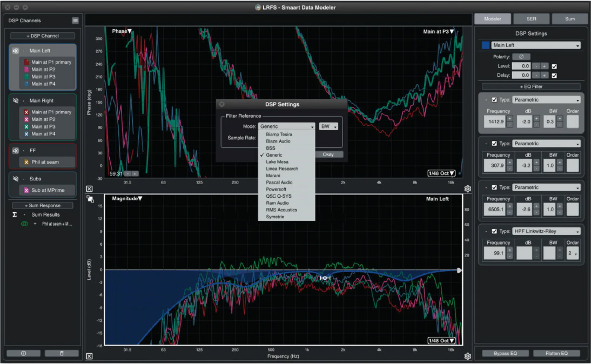Unmute the Subs channel speaker icon
This screenshot has height=364, width=591.
[16, 178]
